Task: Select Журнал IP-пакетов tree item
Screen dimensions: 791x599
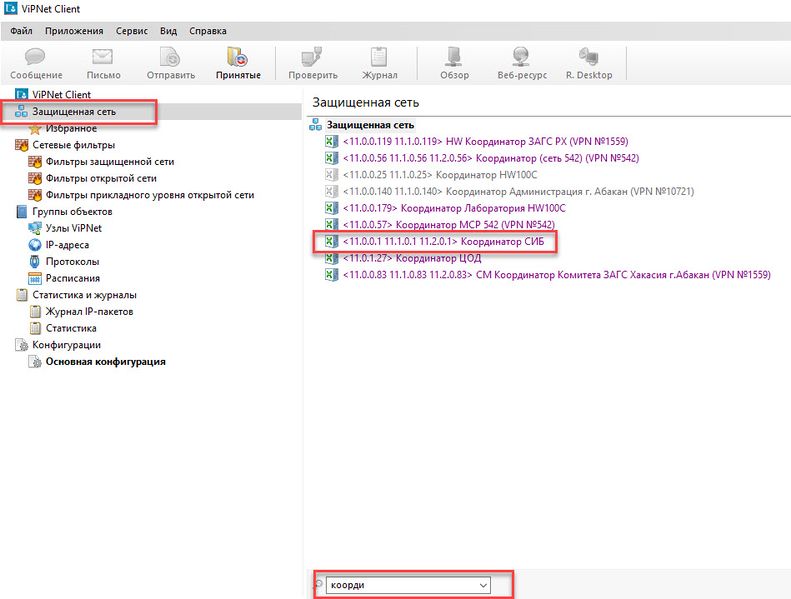Action: tap(89, 311)
